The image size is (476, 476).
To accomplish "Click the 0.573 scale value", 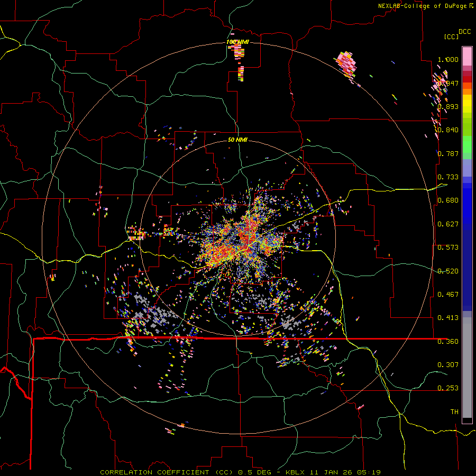I will [448, 248].
